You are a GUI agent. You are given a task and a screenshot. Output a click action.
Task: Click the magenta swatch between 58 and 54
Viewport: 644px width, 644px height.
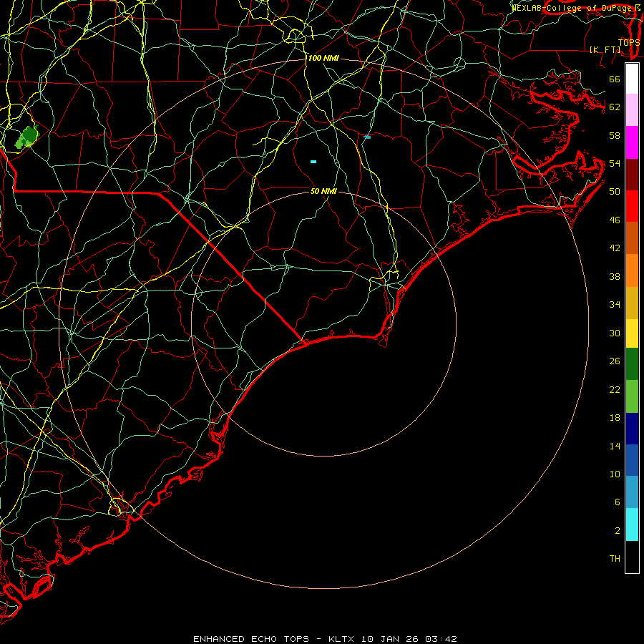[632, 142]
